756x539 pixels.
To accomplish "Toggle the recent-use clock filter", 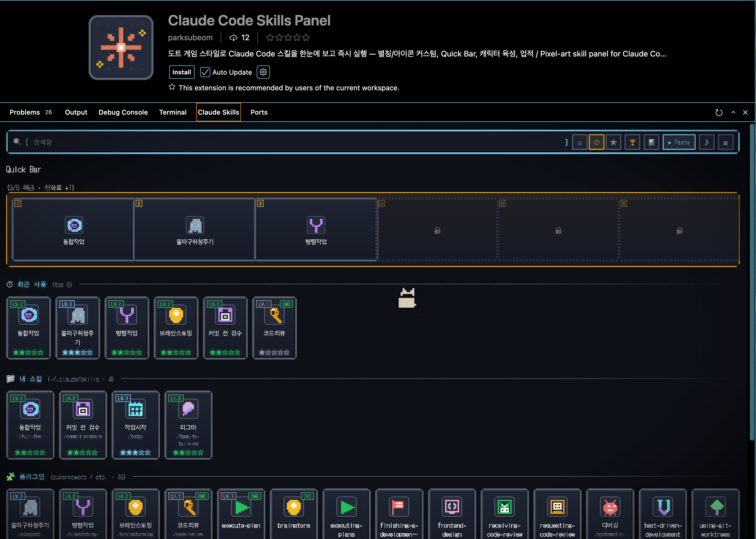I will [596, 142].
